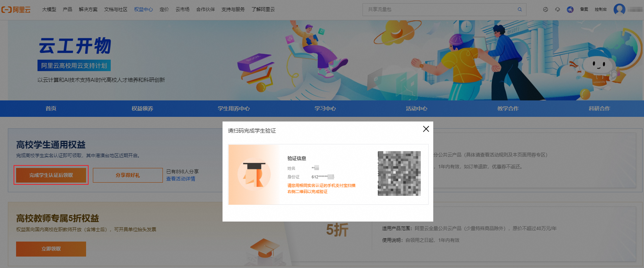Click 立即领取 teacher benefit button

click(51, 249)
